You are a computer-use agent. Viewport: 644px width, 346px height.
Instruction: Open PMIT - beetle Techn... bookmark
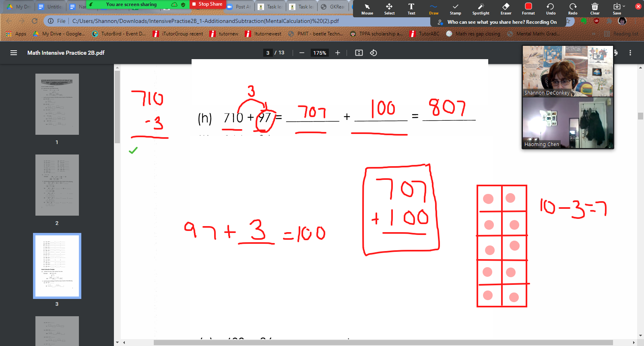(316, 34)
